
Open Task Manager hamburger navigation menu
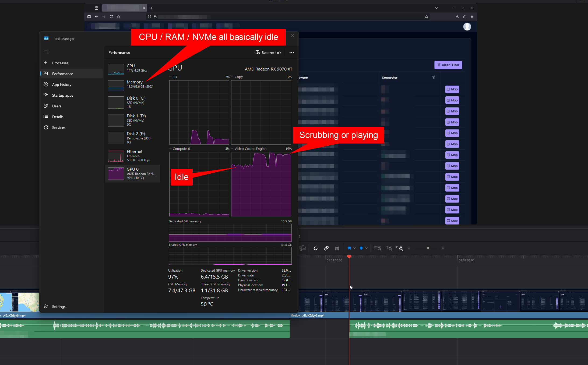click(46, 52)
